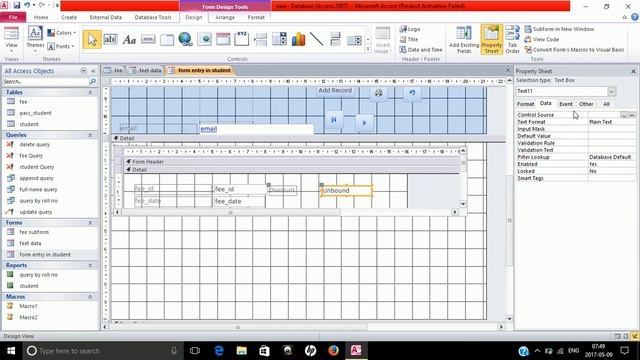This screenshot has width=640, height=360.
Task: Click the Add Record button on form
Action: pyautogui.click(x=335, y=90)
